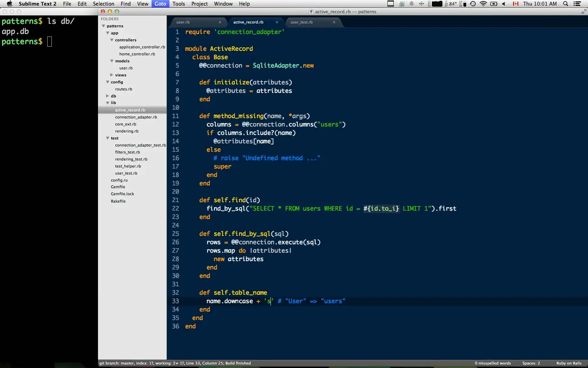Image resolution: width=588 pixels, height=368 pixels.
Task: Collapse the models folder
Action: pos(112,61)
